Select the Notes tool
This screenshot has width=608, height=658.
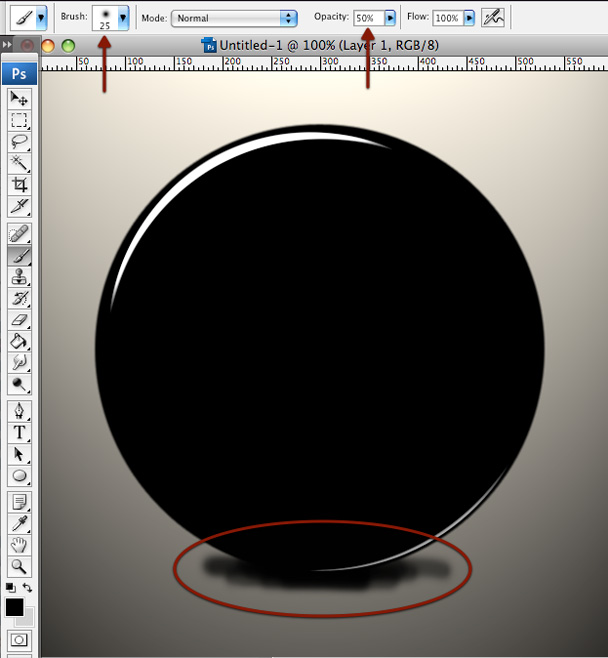click(x=19, y=502)
